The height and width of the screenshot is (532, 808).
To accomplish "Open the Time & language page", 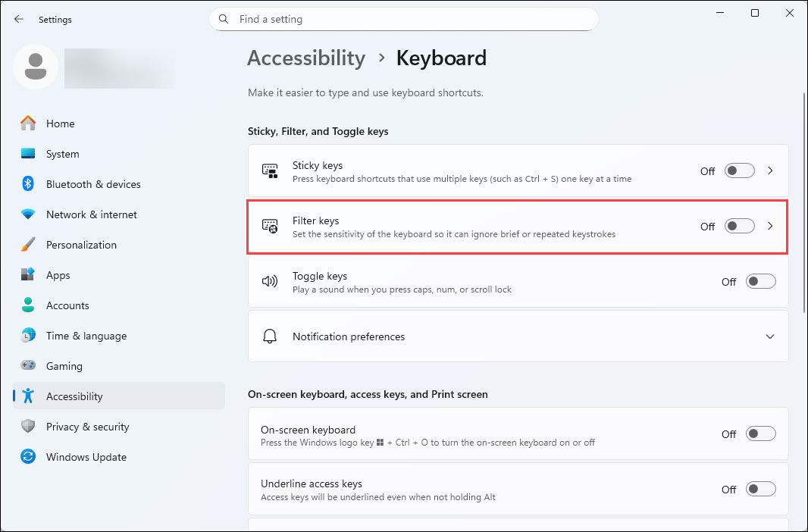I will point(86,336).
